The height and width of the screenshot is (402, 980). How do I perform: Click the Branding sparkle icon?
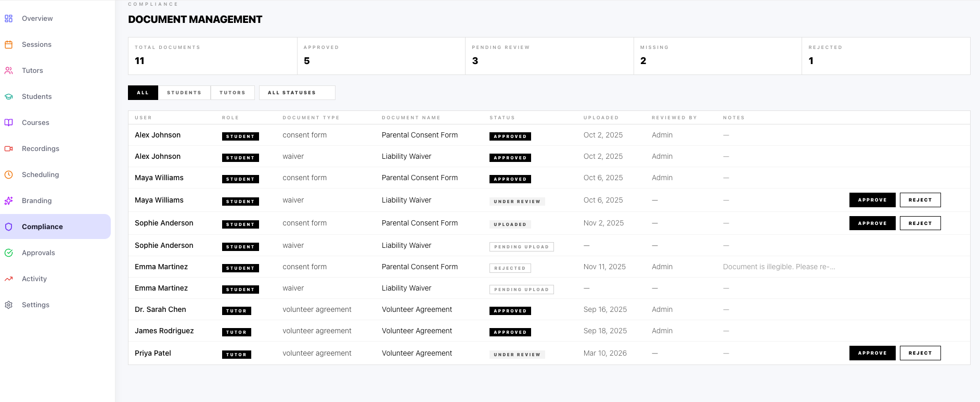click(8, 201)
